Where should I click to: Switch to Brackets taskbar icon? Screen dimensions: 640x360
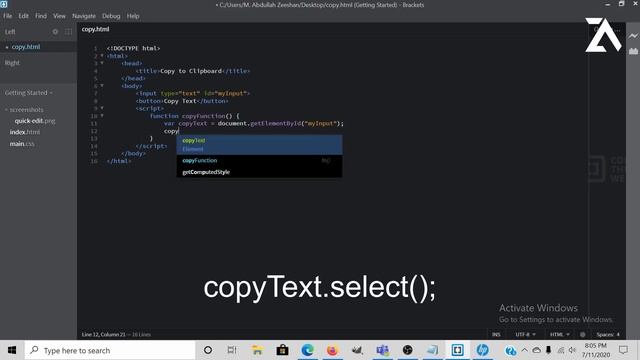pos(457,350)
